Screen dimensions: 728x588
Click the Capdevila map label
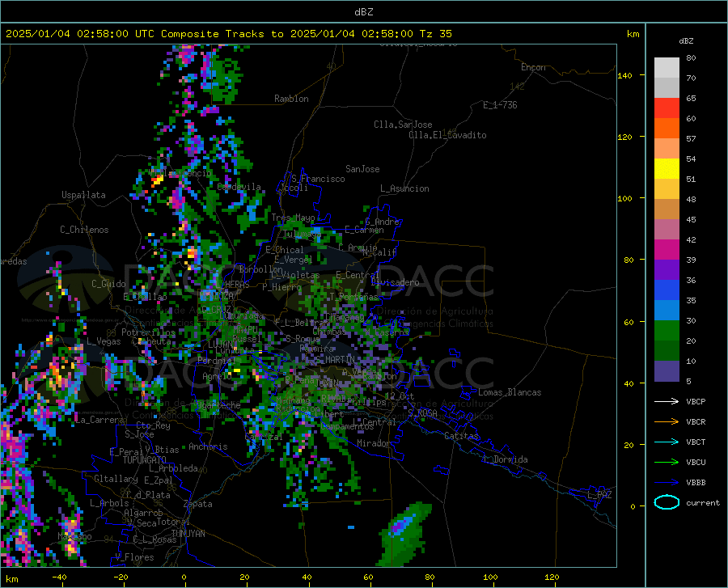[239, 187]
